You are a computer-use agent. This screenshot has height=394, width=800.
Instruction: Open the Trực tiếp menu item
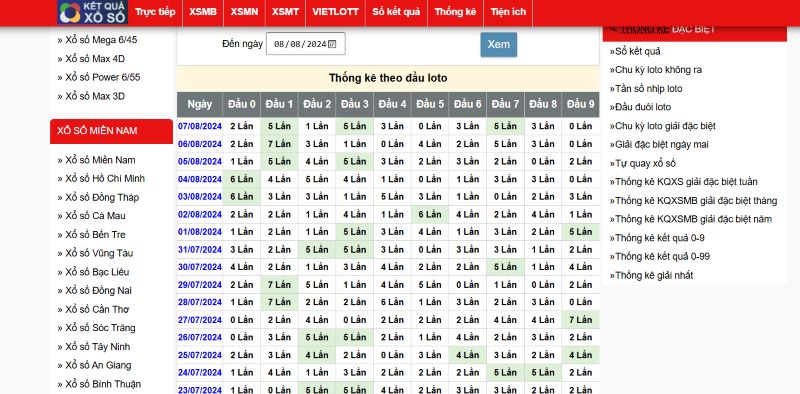[155, 12]
